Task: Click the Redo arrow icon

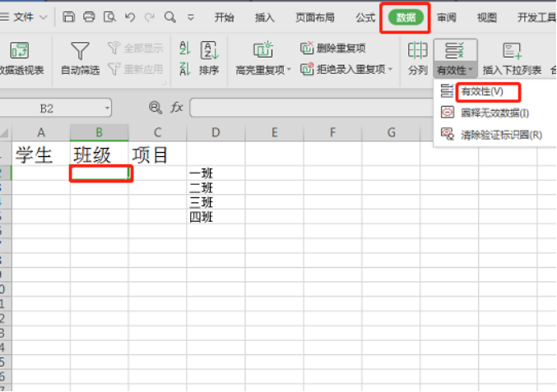Action: tap(150, 16)
